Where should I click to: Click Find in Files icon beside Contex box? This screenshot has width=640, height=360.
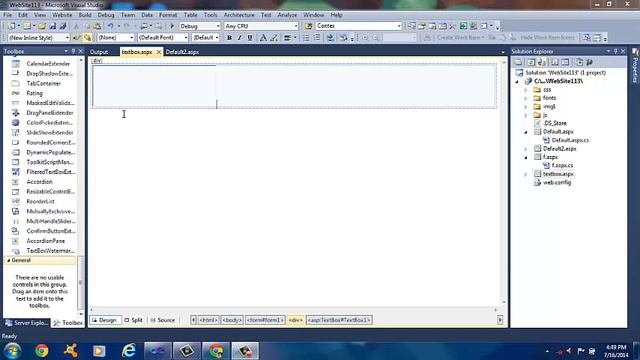(309, 26)
